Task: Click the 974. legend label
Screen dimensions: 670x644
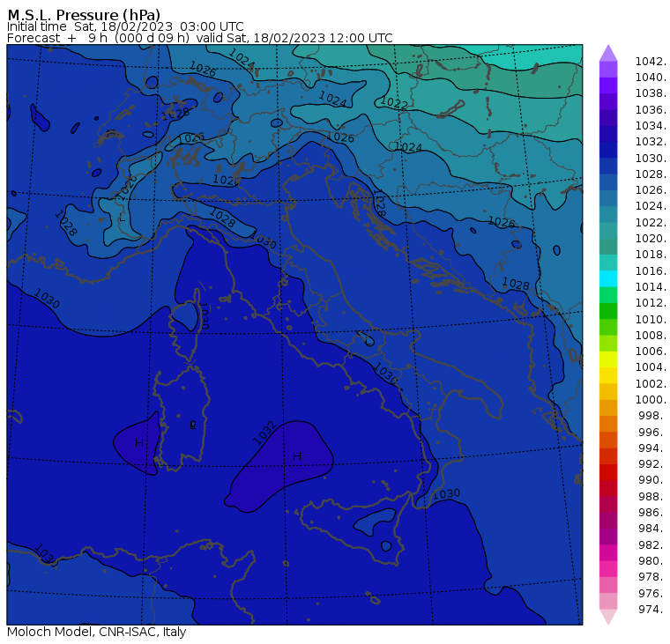Action: tap(652, 610)
